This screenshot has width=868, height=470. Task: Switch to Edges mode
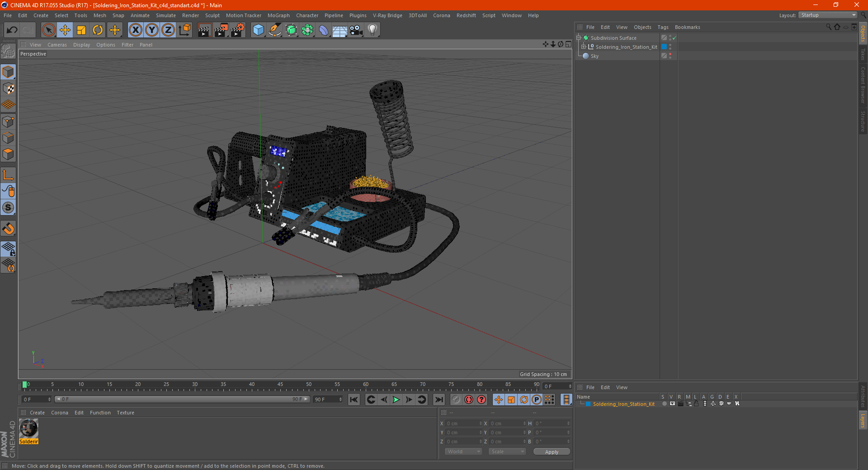click(8, 138)
